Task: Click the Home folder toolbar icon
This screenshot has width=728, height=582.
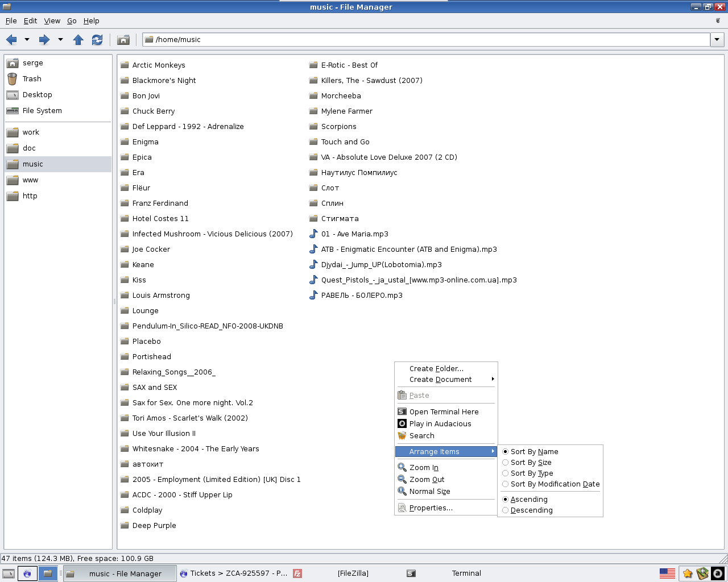Action: click(123, 40)
